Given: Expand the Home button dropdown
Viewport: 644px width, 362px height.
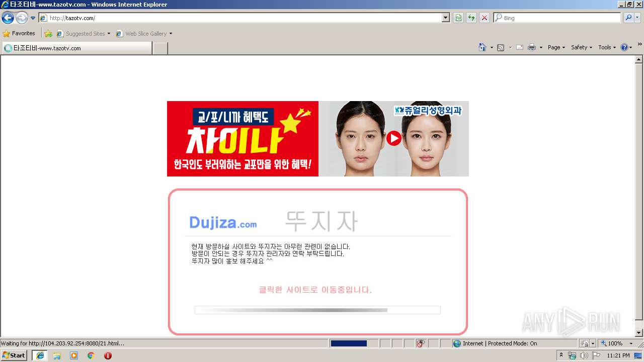Looking at the screenshot, I should [492, 47].
